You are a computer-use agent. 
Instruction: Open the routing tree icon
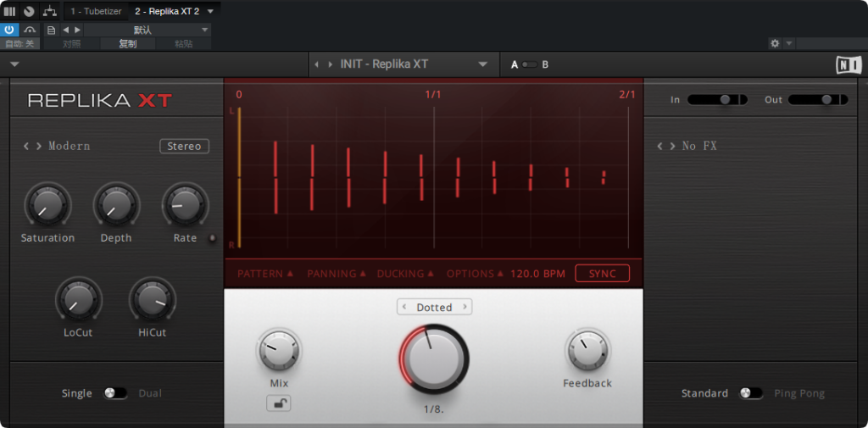pyautogui.click(x=50, y=10)
